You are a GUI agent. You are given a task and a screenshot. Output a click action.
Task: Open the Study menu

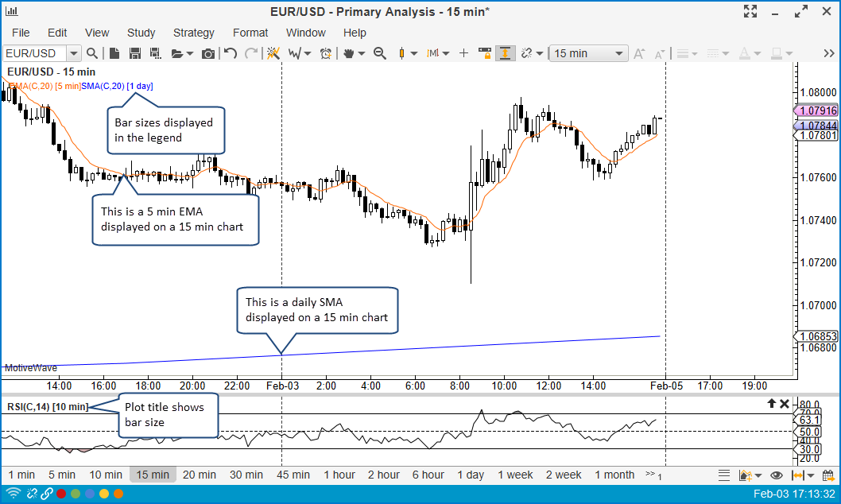[141, 33]
